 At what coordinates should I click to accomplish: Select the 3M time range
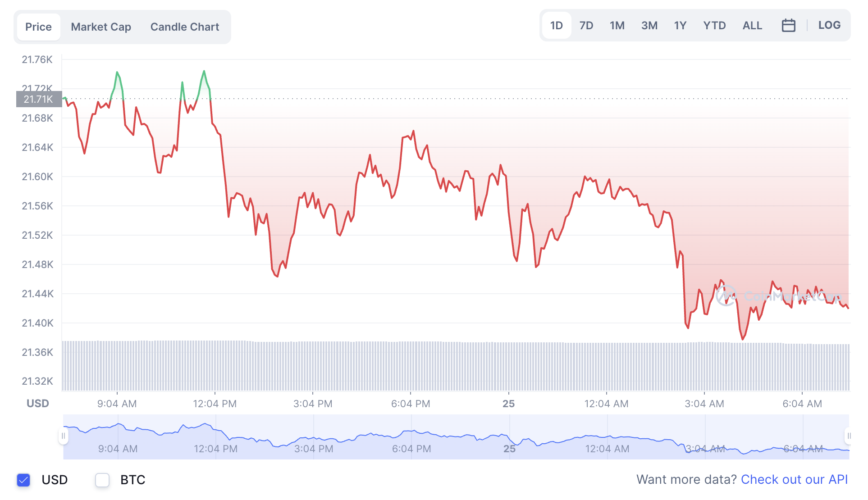649,26
